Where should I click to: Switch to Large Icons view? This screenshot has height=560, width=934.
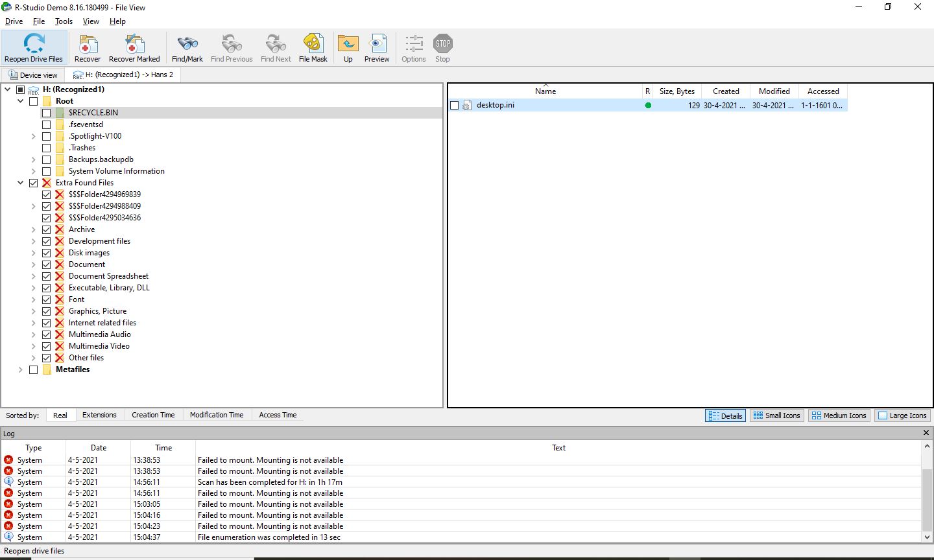[x=902, y=415]
